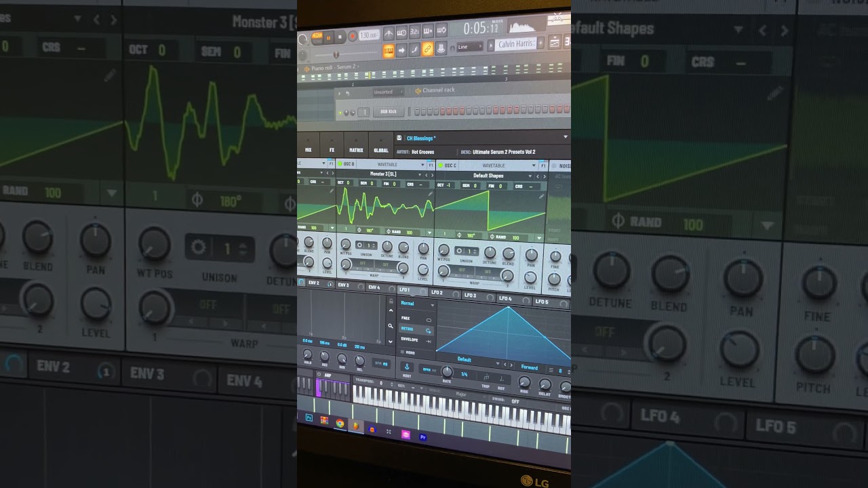Open OSC C wavetable editor pencil
868x488 pixels.
point(542,196)
